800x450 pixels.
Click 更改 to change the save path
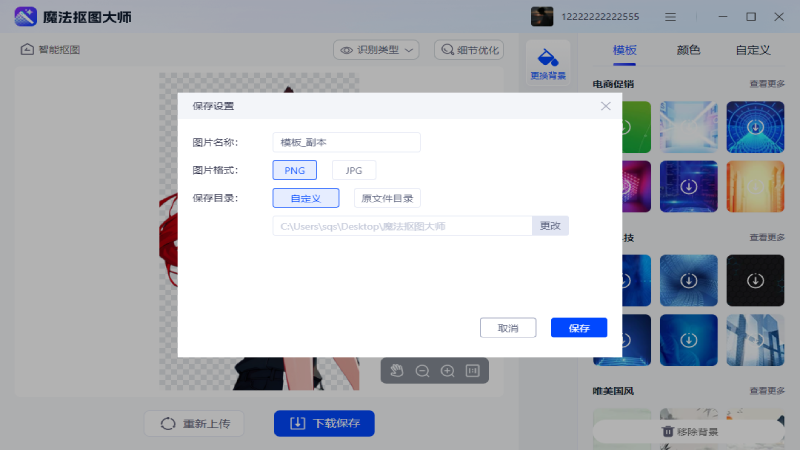pos(550,226)
